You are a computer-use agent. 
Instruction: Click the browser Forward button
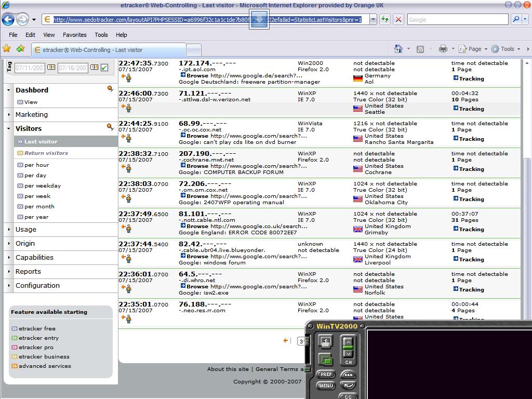[22, 19]
